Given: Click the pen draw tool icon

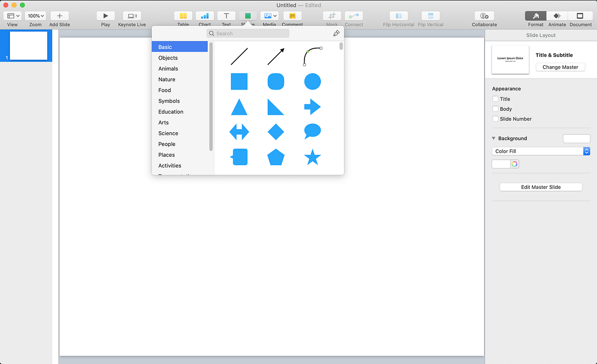Looking at the screenshot, I should [336, 33].
